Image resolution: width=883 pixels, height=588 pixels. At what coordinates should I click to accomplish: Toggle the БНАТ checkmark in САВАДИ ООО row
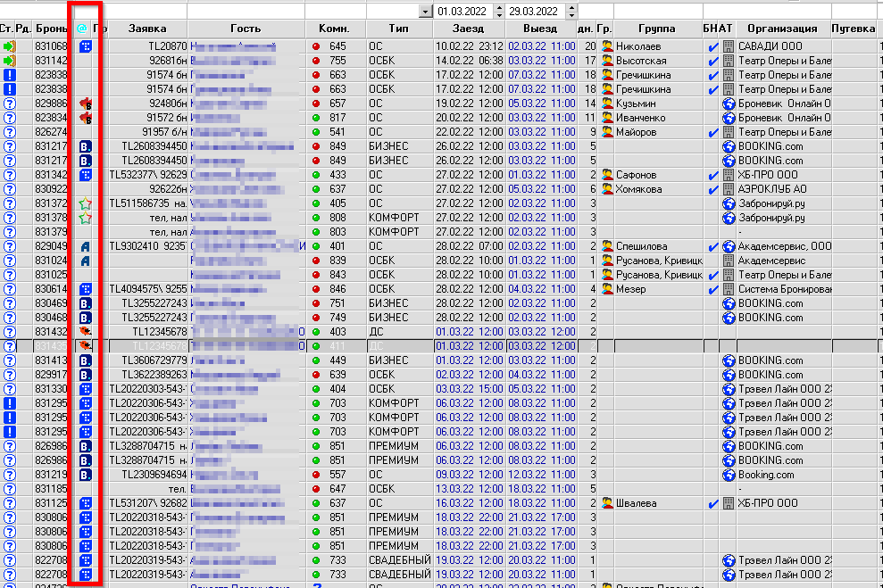click(712, 46)
